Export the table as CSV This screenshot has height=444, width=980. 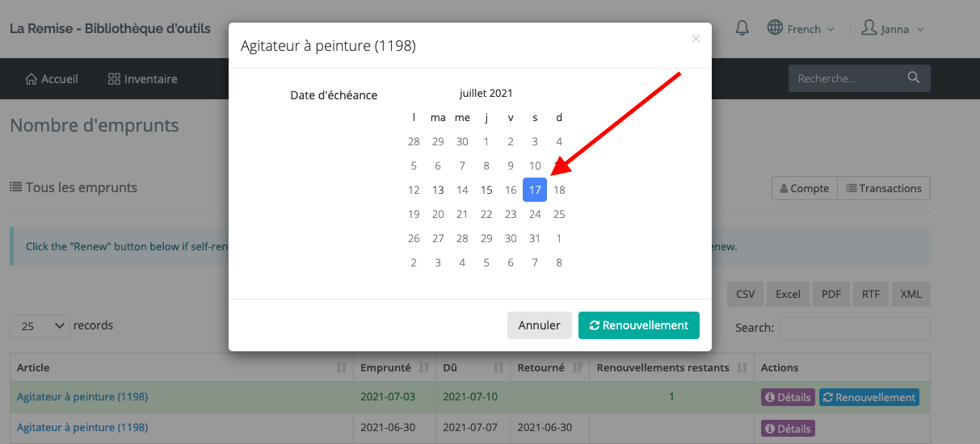(745, 294)
